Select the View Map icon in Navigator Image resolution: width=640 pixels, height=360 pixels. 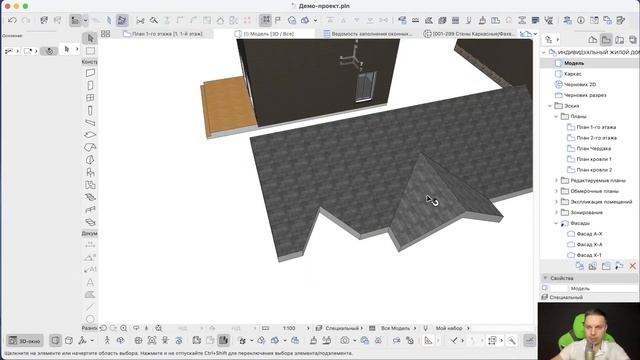[606, 40]
